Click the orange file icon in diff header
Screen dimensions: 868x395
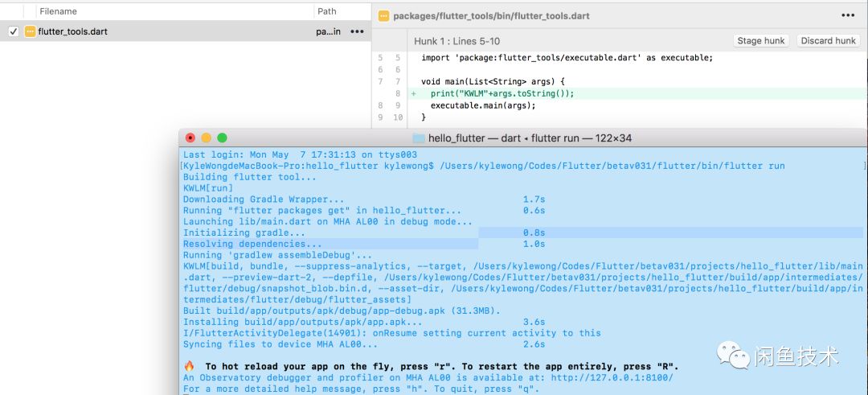[x=383, y=16]
